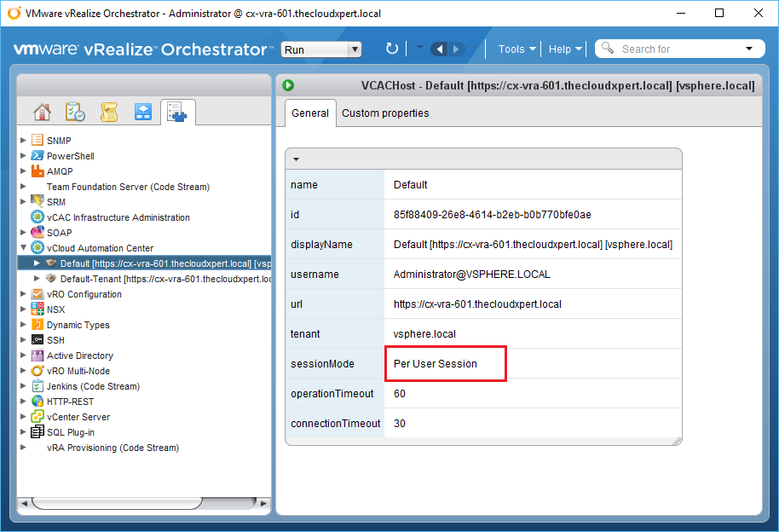Select the Active Directory tree item
The height and width of the screenshot is (532, 779).
click(80, 356)
